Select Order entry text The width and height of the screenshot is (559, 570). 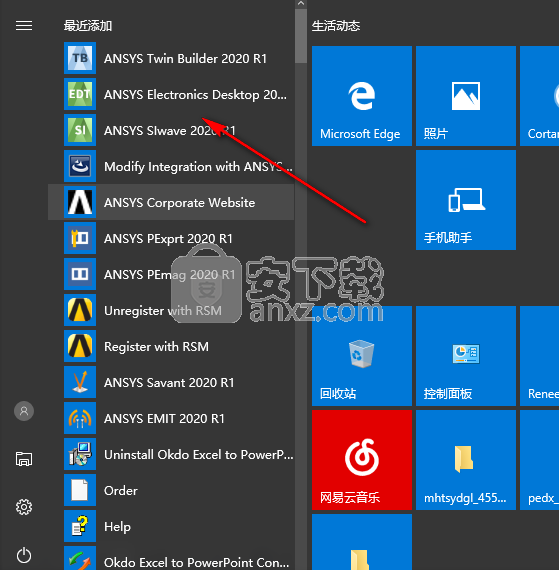point(121,490)
